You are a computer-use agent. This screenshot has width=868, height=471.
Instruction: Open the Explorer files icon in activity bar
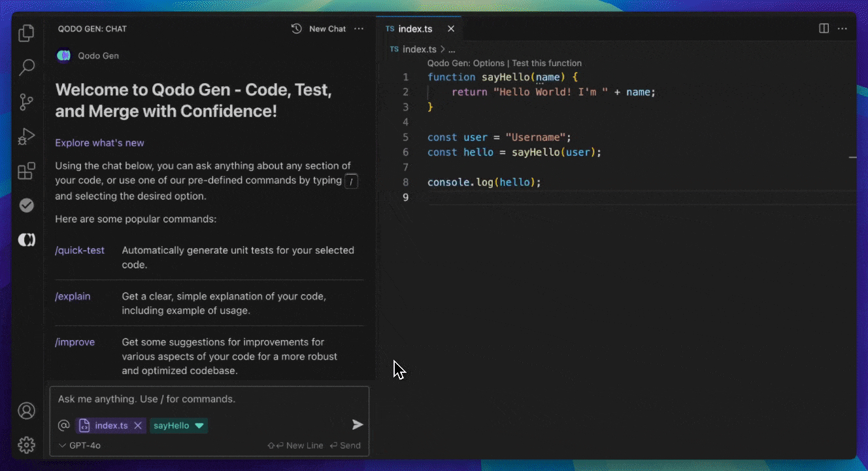coord(26,33)
